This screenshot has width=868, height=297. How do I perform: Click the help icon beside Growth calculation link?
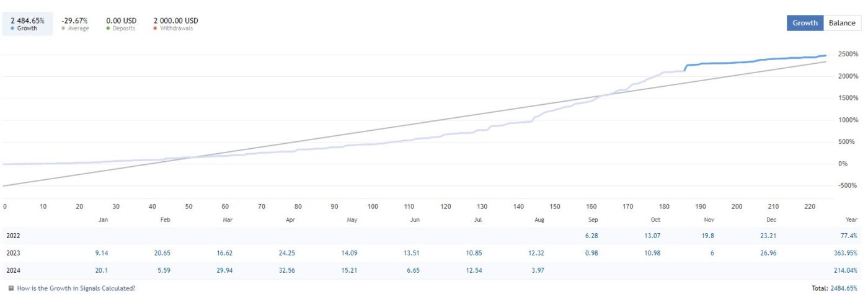(11, 288)
